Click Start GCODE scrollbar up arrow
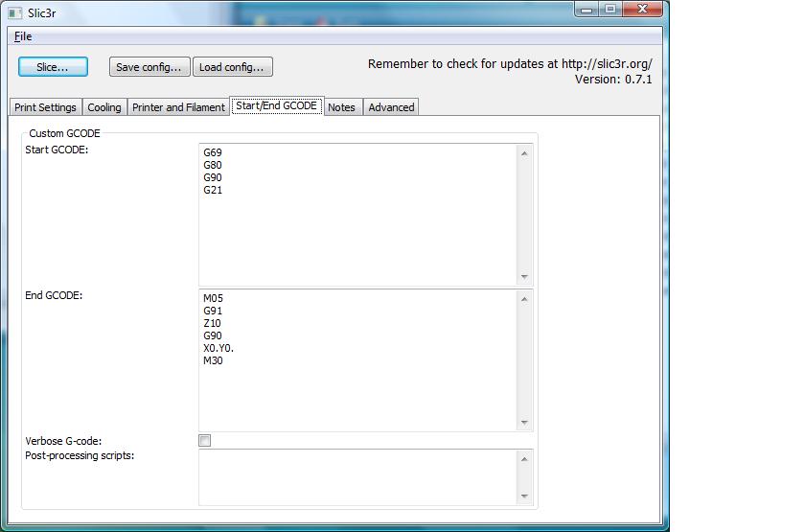This screenshot has width=805, height=532. [x=524, y=153]
